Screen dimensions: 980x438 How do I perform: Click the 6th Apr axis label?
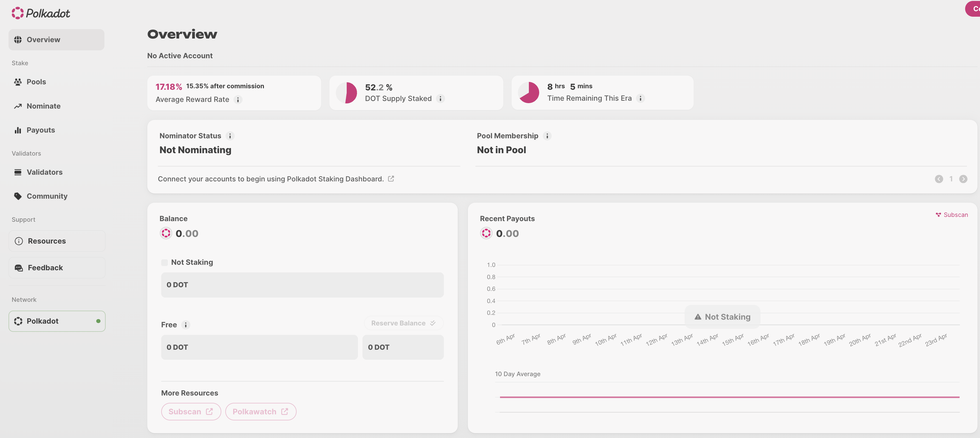coord(505,339)
